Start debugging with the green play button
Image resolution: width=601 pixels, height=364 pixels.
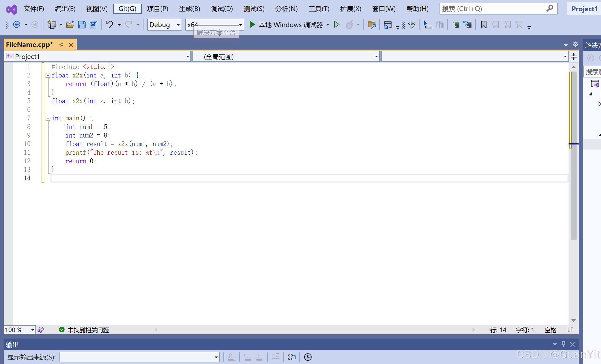point(252,25)
